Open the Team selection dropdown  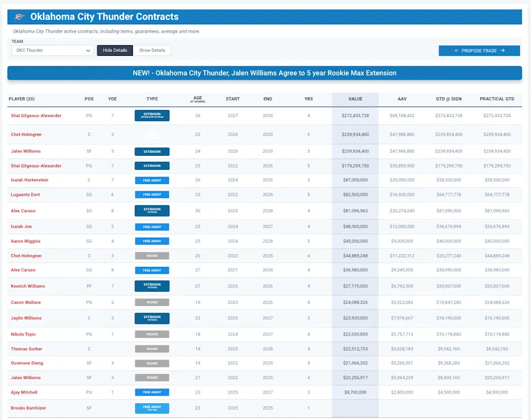[52, 50]
